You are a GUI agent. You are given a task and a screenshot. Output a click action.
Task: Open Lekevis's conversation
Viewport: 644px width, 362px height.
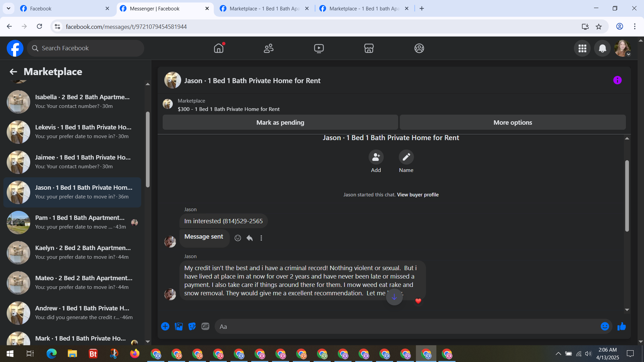(x=72, y=132)
